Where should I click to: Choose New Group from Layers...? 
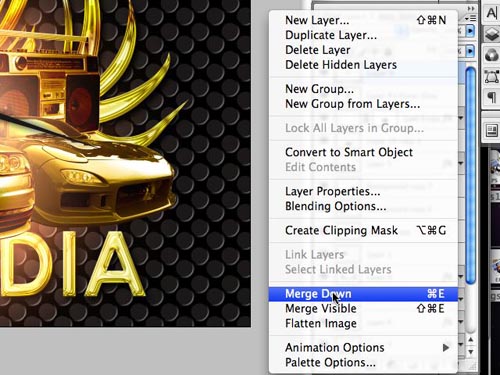[363, 104]
